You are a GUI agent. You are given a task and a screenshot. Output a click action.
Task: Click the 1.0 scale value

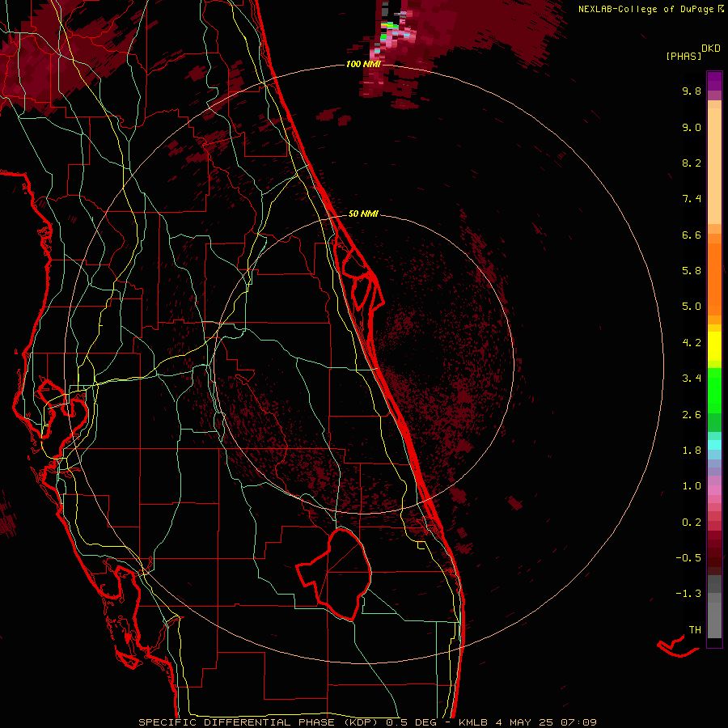point(692,486)
